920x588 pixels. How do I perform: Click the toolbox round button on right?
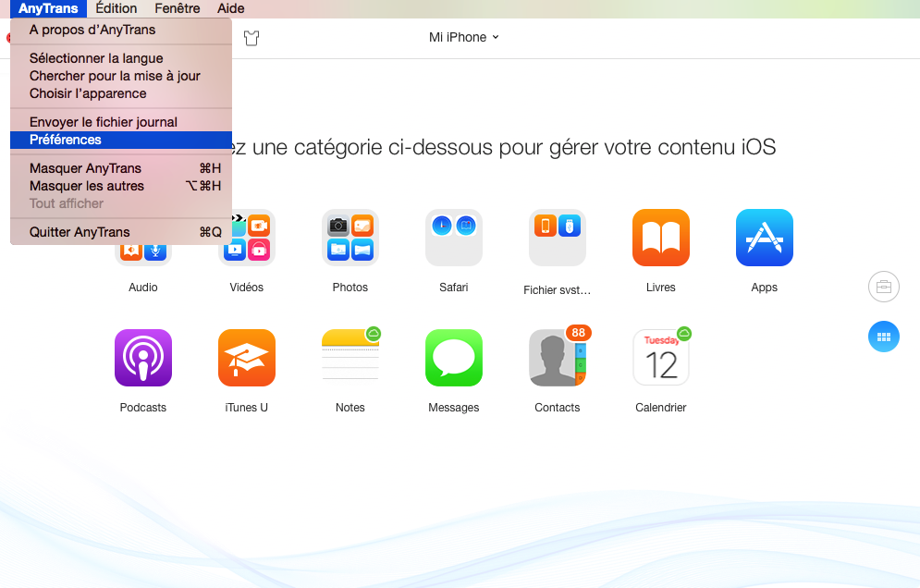click(884, 287)
